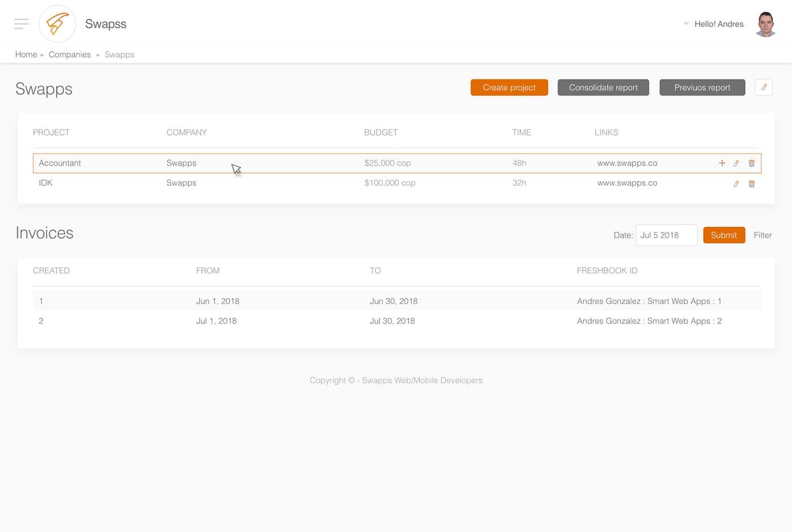Open the user dropdown arrow beside Hello! Andres
This screenshot has height=532, width=792.
[686, 24]
